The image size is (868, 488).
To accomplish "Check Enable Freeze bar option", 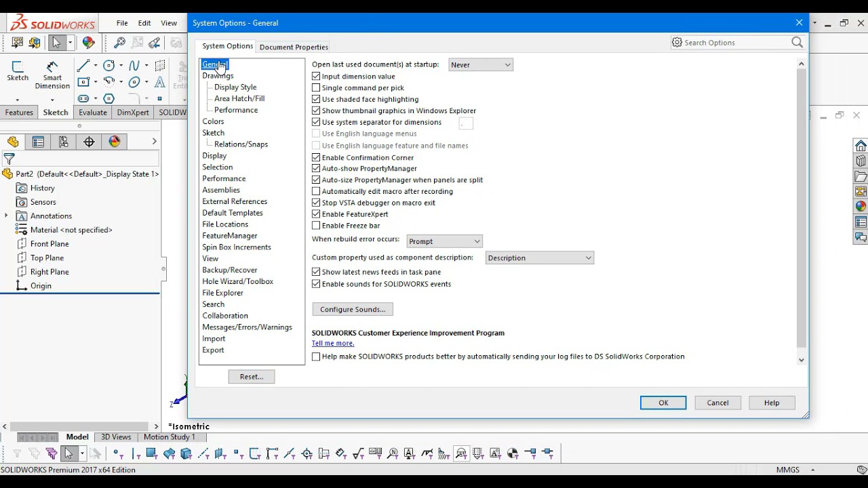I will (316, 226).
